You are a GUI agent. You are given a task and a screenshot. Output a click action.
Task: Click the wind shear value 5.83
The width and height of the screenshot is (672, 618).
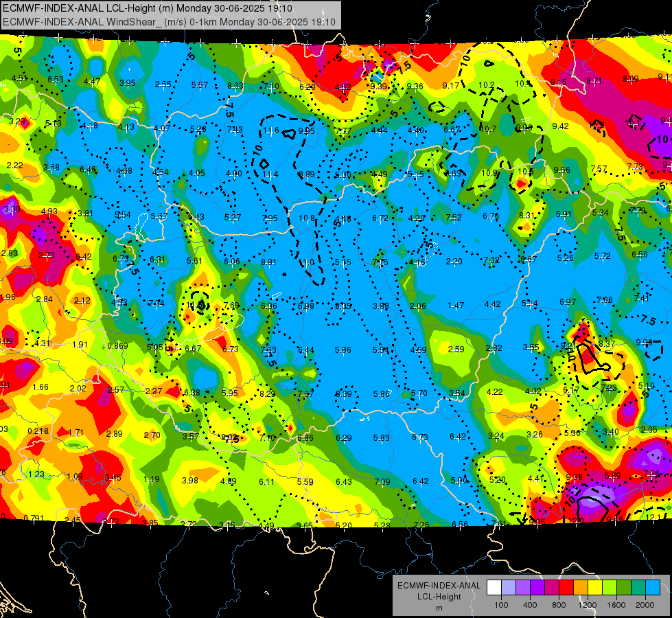[382, 438]
